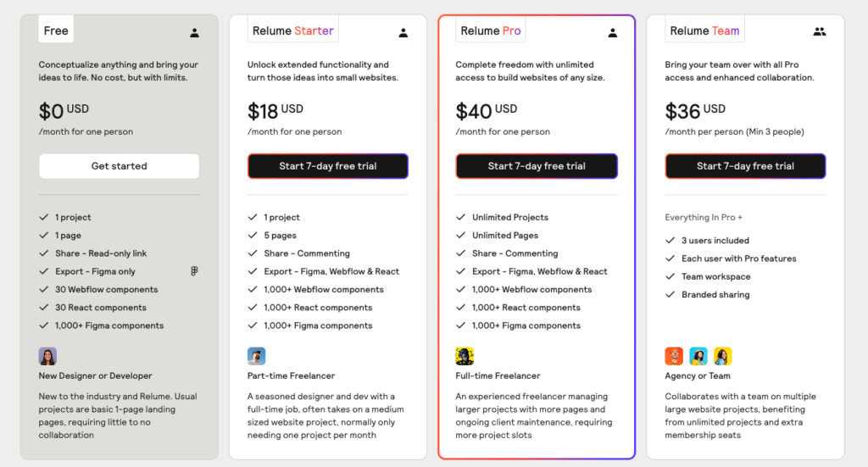Click the checkmark next to Unlimited Projects

tap(460, 218)
